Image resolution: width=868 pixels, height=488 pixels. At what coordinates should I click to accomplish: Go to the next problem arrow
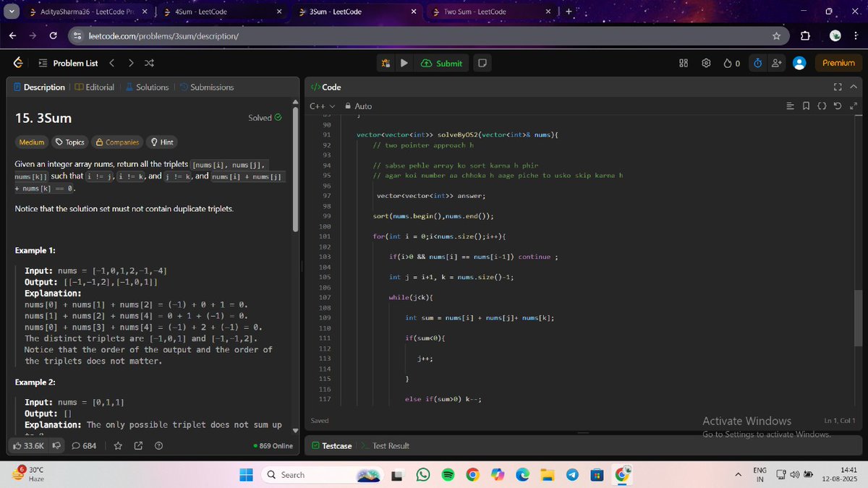tap(131, 63)
